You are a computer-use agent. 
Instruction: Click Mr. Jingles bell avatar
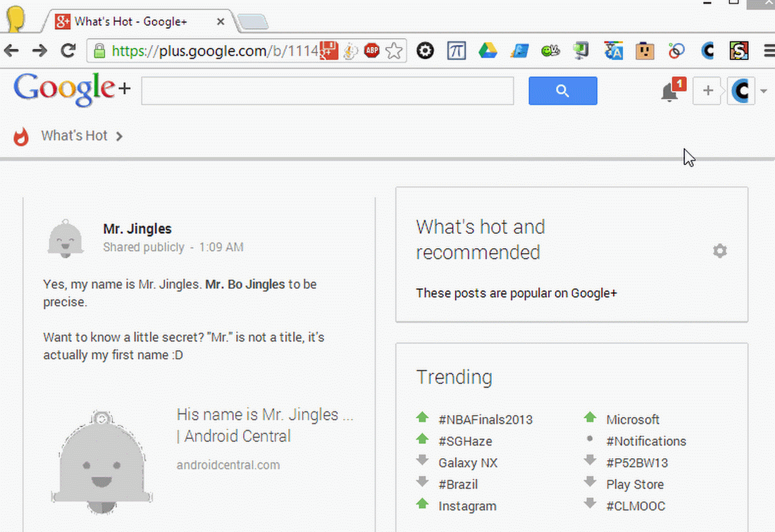[66, 238]
